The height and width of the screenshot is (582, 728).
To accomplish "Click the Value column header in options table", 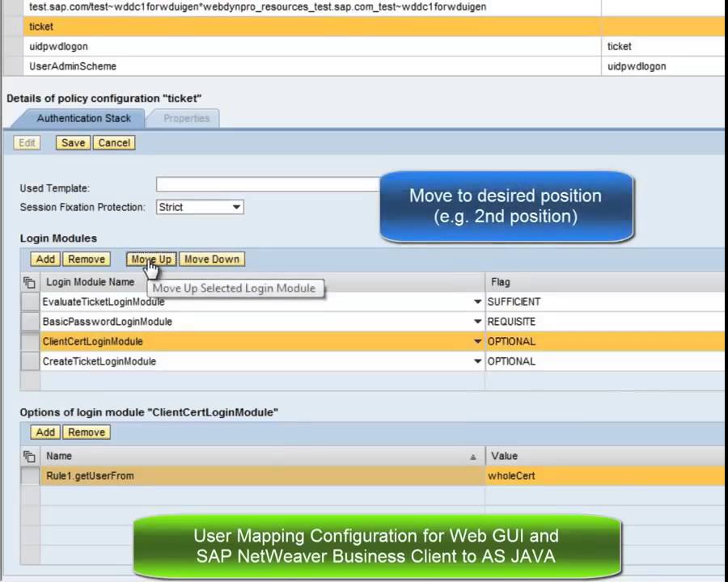I will point(604,456).
